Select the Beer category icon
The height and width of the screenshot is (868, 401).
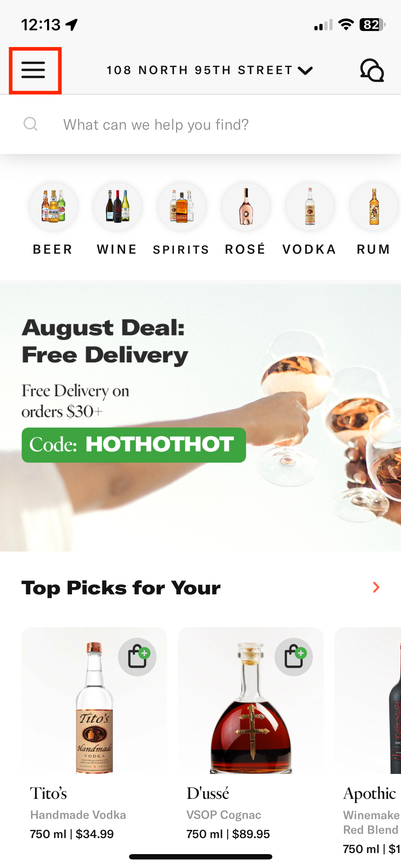[53, 207]
